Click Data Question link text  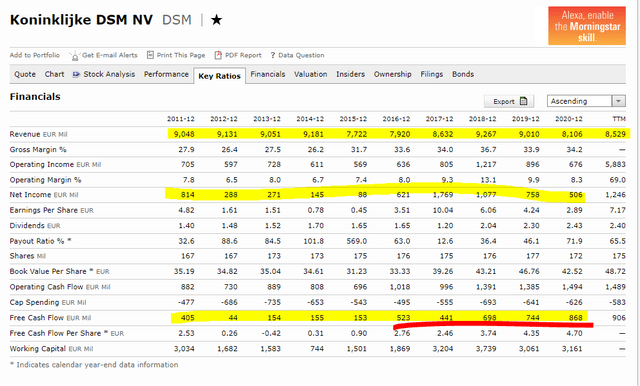(301, 55)
